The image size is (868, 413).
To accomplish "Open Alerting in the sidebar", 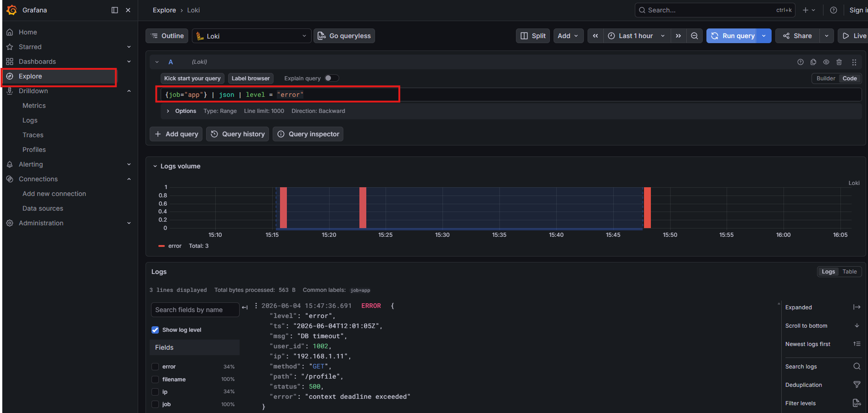I will click(x=31, y=164).
